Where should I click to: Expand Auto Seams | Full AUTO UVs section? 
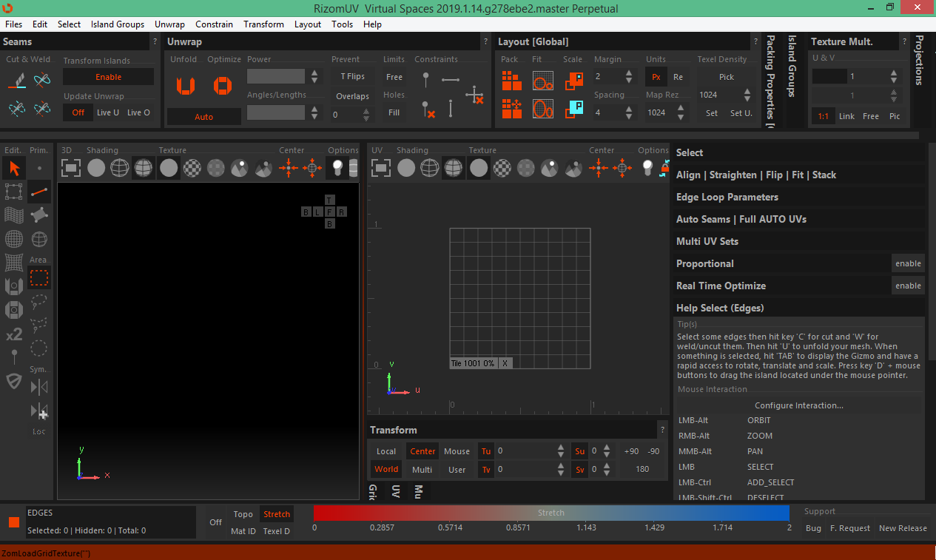[741, 220]
